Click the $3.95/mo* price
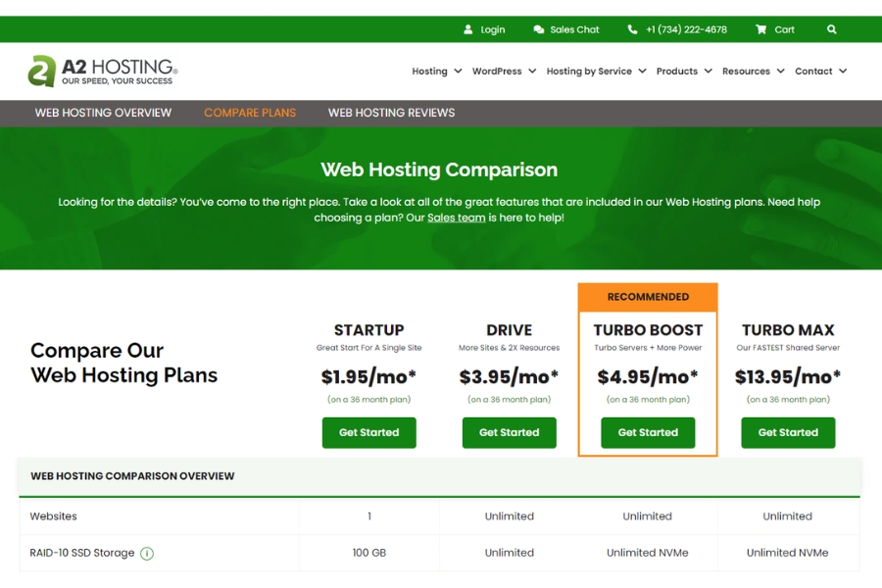 pyautogui.click(x=509, y=376)
